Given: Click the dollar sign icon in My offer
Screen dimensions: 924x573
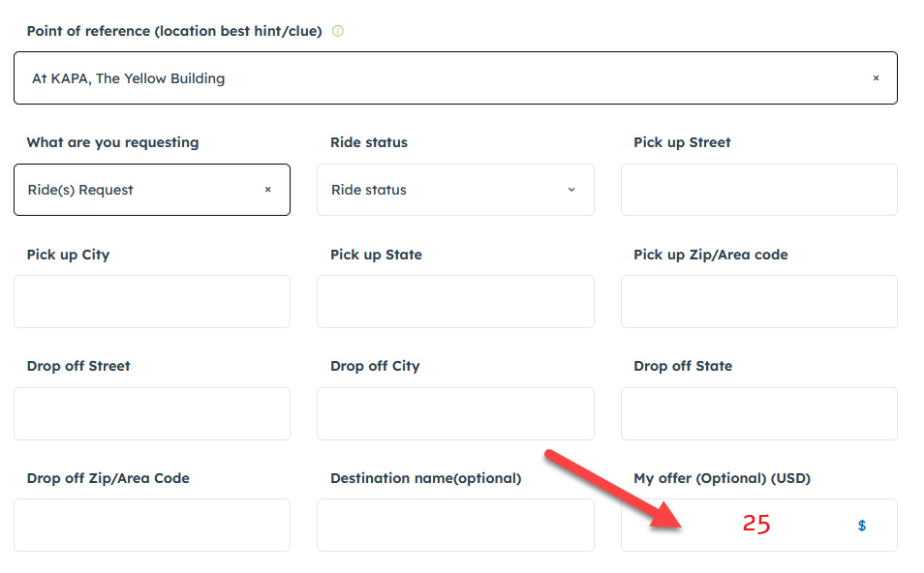Looking at the screenshot, I should click(x=862, y=526).
